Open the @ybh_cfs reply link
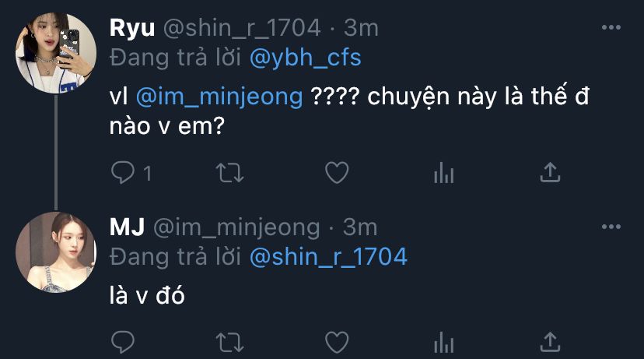This screenshot has height=359, width=644. (305, 57)
